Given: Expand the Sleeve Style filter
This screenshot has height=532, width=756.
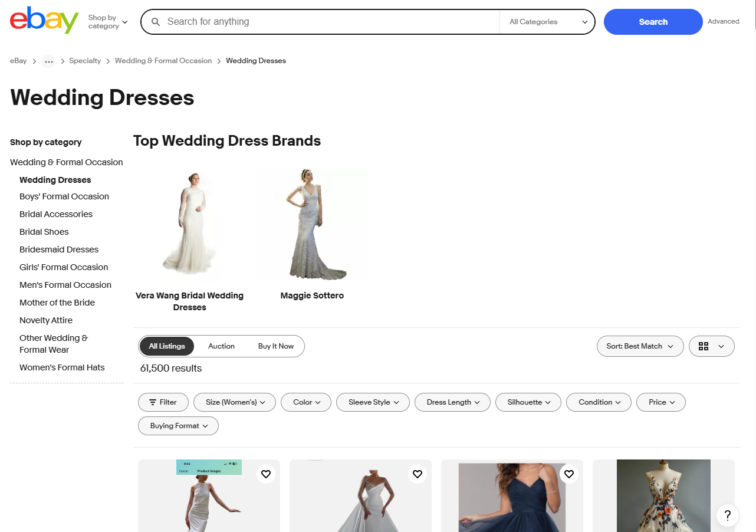Looking at the screenshot, I should (373, 402).
